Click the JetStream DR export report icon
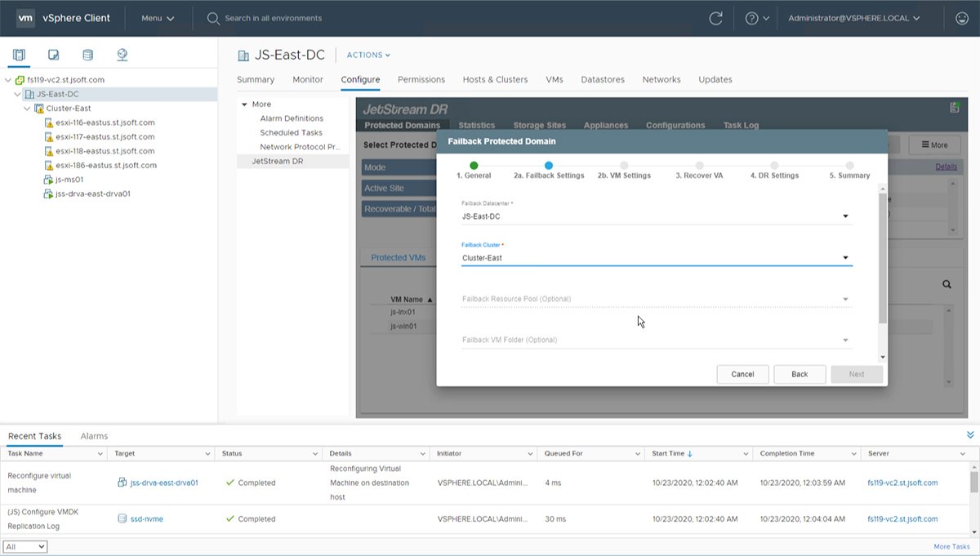This screenshot has height=556, width=980. click(x=952, y=107)
